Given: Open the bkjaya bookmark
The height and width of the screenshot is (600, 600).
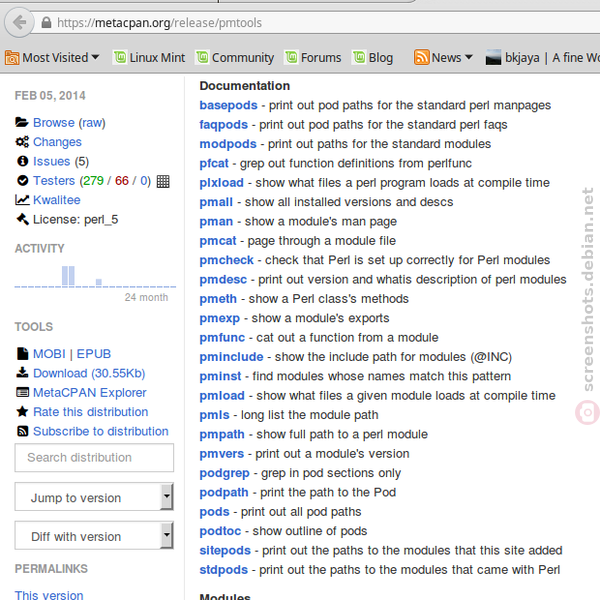Looking at the screenshot, I should click(x=543, y=57).
